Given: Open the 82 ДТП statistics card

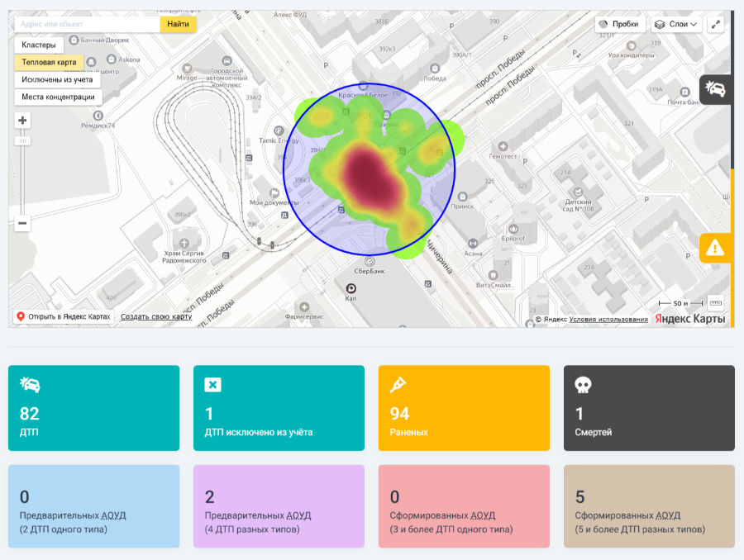Looking at the screenshot, I should tap(93, 408).
